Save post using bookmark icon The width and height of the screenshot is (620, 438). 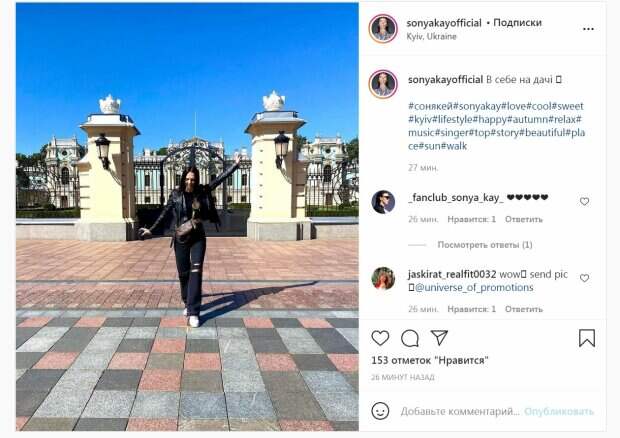click(x=587, y=338)
